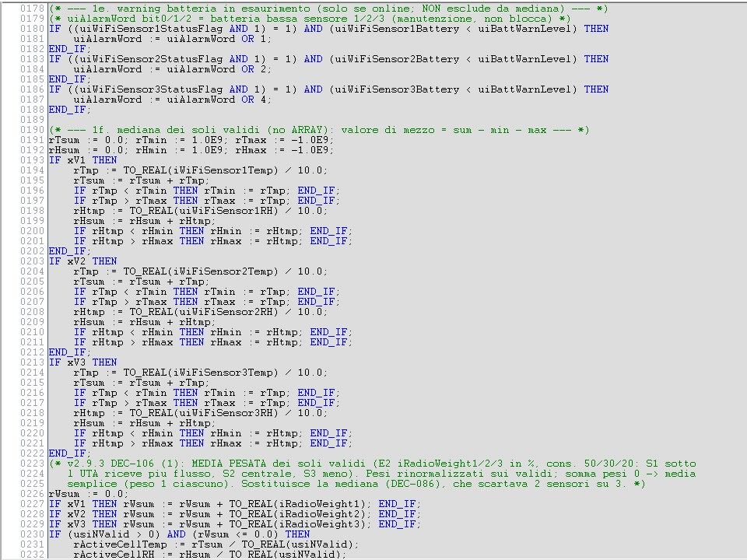Click line number 0211 in the gutter
This screenshot has width=747, height=560.
coord(33,342)
